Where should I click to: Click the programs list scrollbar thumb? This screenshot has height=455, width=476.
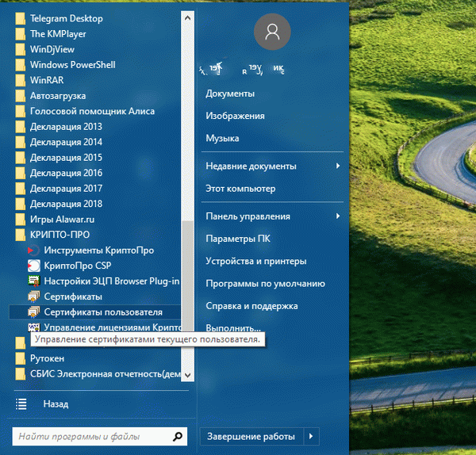pos(187,276)
